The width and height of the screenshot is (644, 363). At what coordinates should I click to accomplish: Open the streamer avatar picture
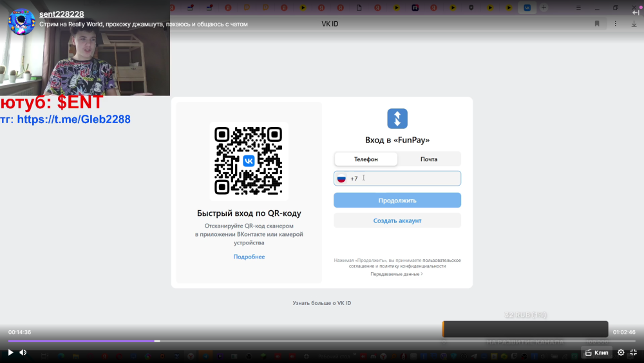coord(21,21)
